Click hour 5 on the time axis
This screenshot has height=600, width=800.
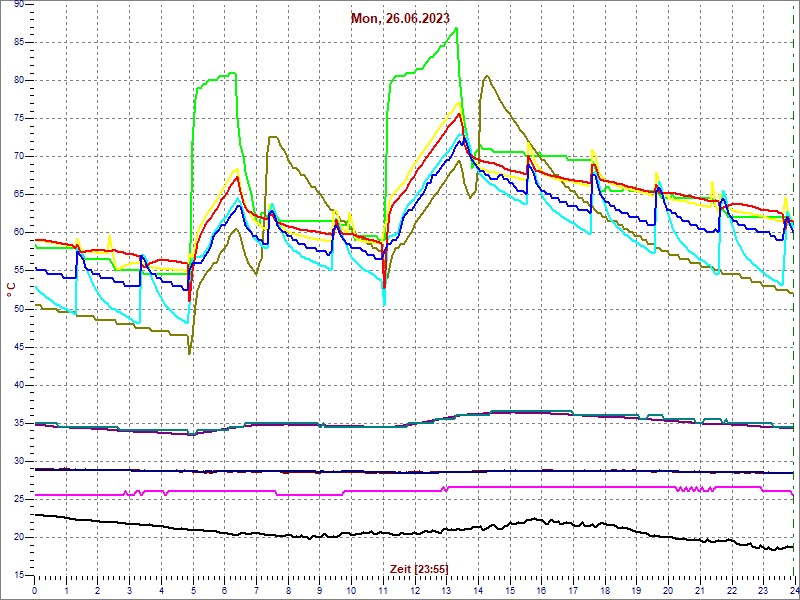click(x=193, y=591)
